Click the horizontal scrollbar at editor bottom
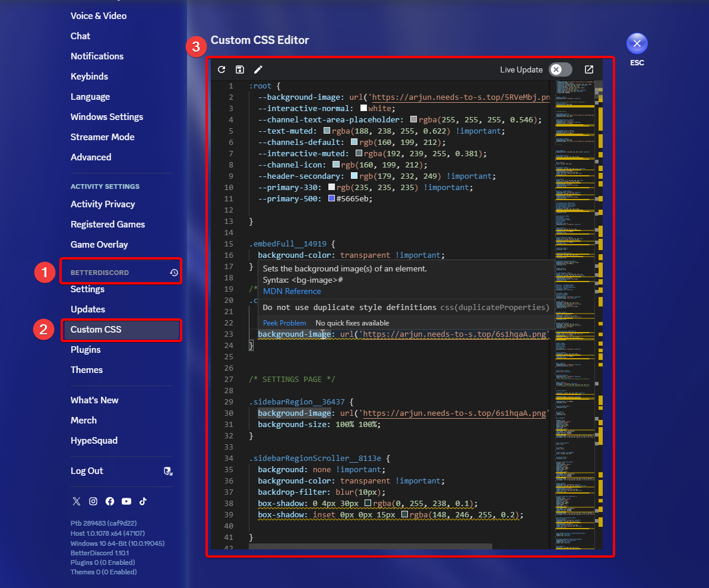This screenshot has width=709, height=588. pyautogui.click(x=371, y=547)
